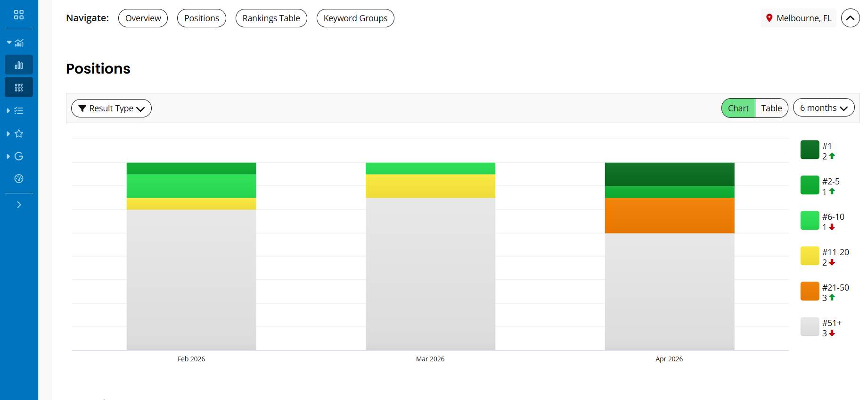Expand the sidebar with the right chevron
This screenshot has width=868, height=400.
coord(19,205)
